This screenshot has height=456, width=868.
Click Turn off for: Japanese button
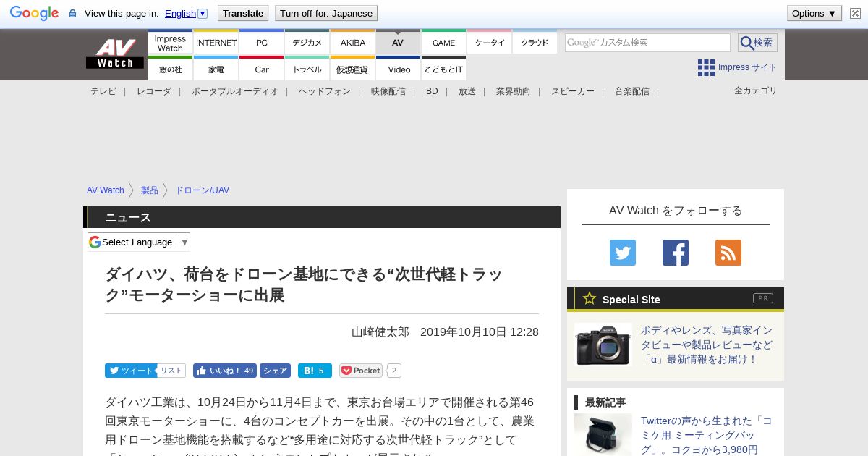click(x=326, y=13)
